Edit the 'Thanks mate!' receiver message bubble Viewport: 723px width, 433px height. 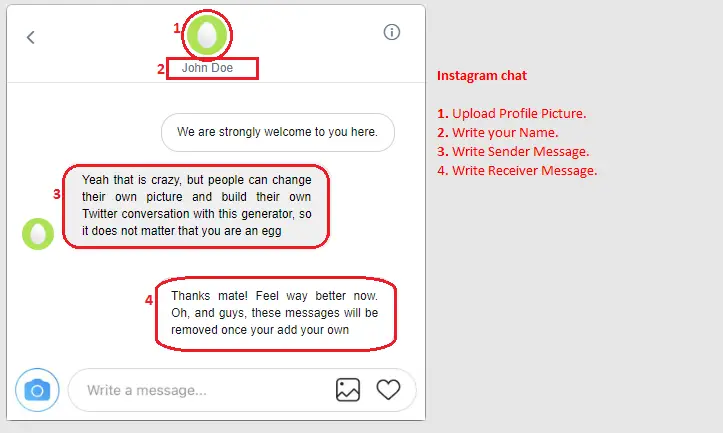coord(276,314)
